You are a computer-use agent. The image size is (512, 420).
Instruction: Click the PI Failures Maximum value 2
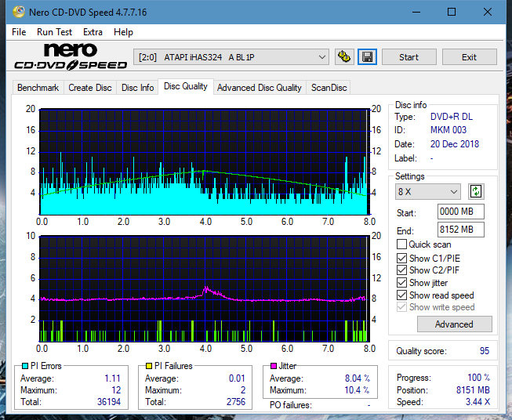243,390
